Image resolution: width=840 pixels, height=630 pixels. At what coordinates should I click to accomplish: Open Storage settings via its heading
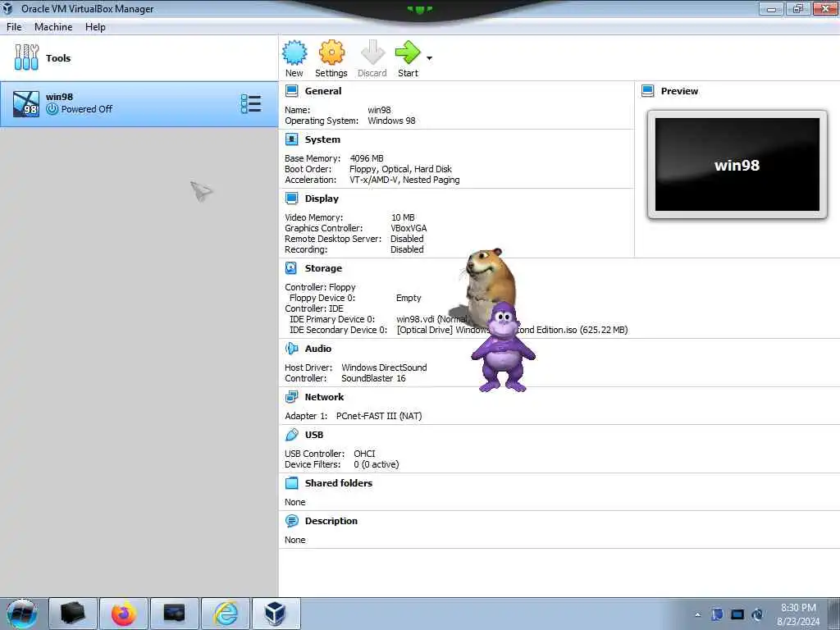323,268
